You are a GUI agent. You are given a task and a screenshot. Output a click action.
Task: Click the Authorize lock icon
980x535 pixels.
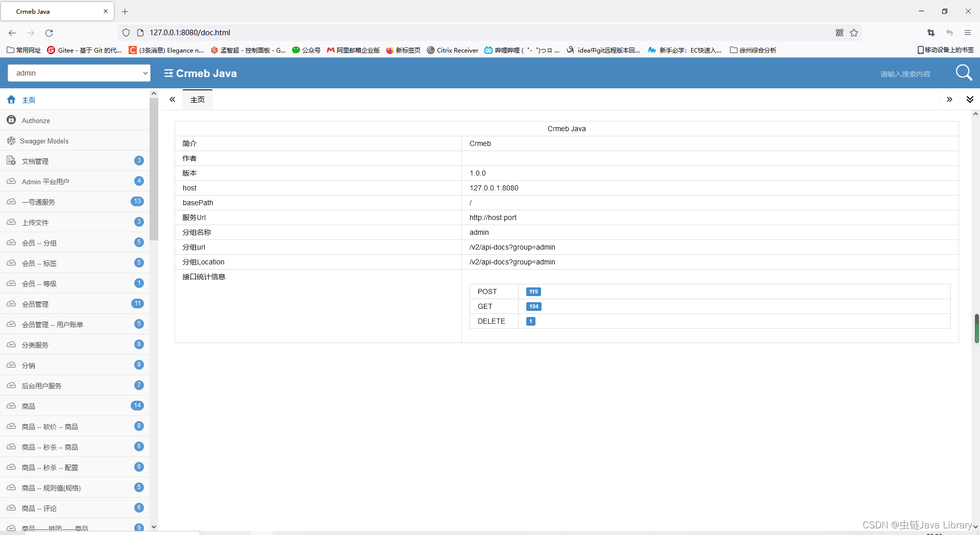11,120
